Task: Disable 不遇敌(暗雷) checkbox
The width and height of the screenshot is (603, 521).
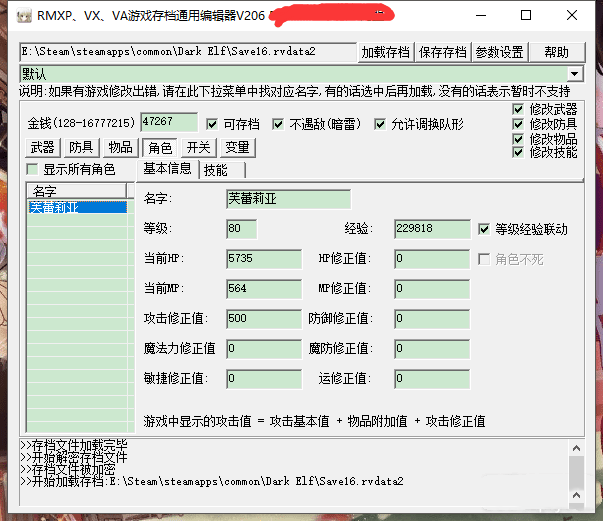Action: tap(279, 124)
